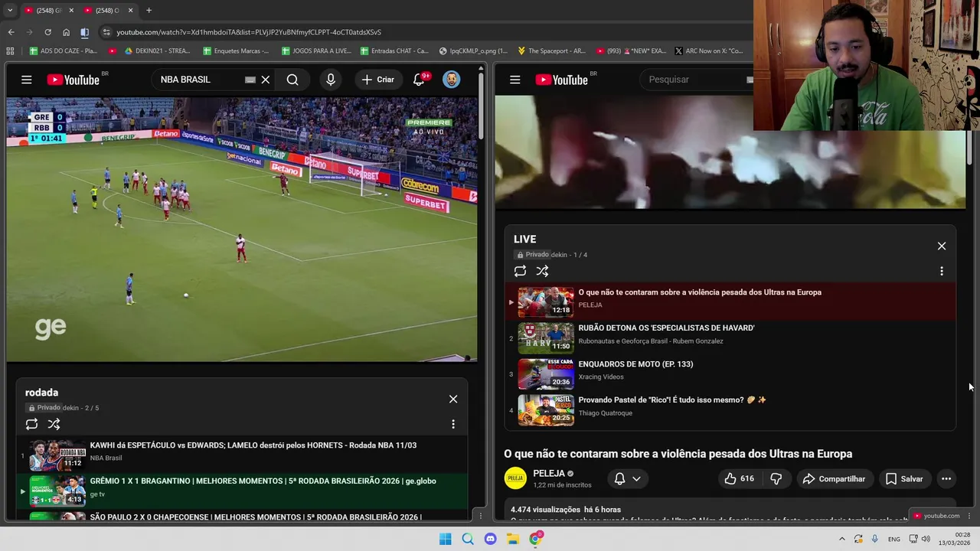Viewport: 980px width, 551px height.
Task: Focus the Pesquisar search box
Action: (695, 80)
